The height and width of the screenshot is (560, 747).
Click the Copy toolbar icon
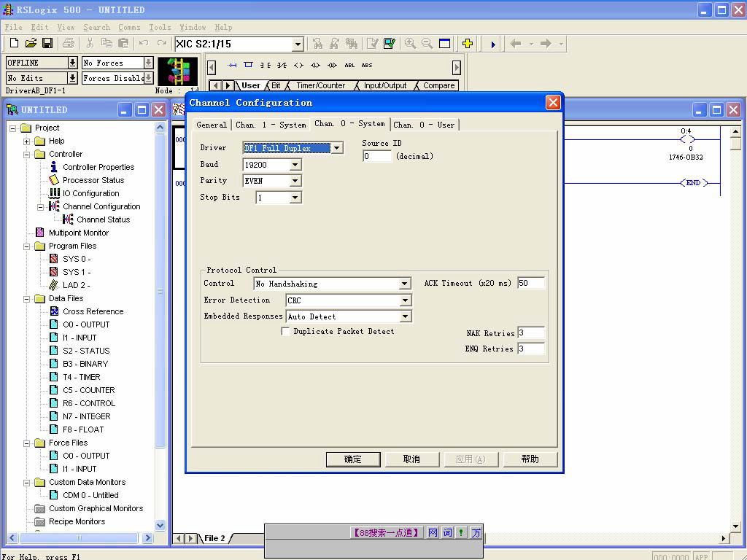(x=107, y=43)
